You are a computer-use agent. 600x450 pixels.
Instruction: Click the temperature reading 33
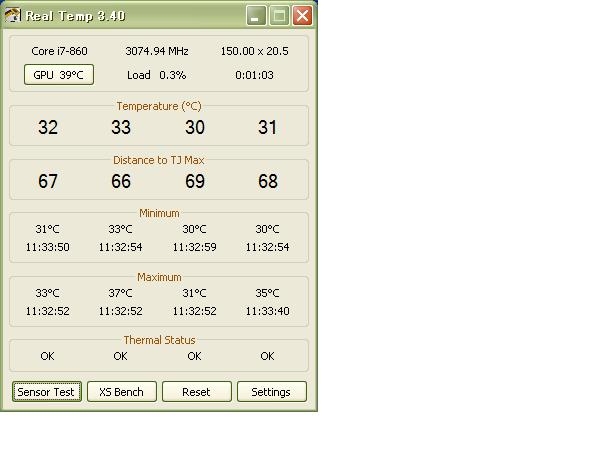click(121, 127)
